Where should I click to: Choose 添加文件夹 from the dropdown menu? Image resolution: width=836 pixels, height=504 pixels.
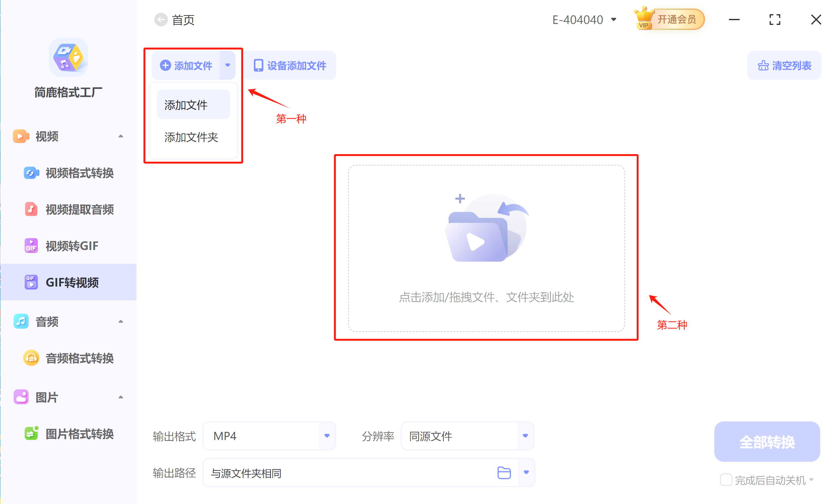(x=191, y=137)
